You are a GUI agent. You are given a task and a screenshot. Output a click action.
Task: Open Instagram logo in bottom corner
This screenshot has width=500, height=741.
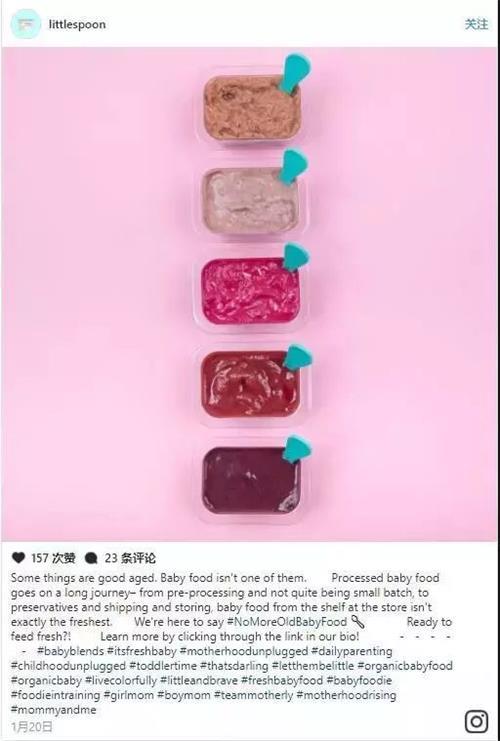click(476, 721)
